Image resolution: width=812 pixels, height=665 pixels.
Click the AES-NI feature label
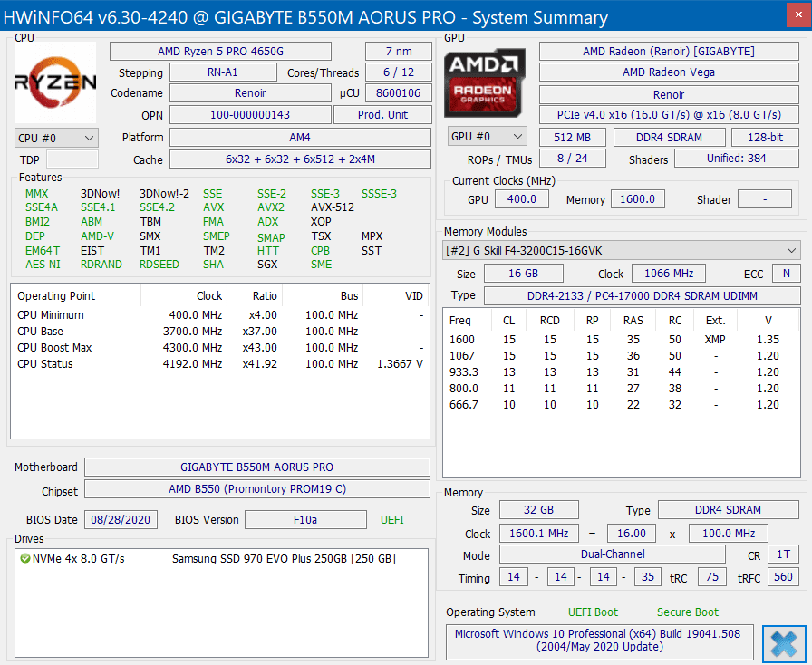tap(43, 265)
